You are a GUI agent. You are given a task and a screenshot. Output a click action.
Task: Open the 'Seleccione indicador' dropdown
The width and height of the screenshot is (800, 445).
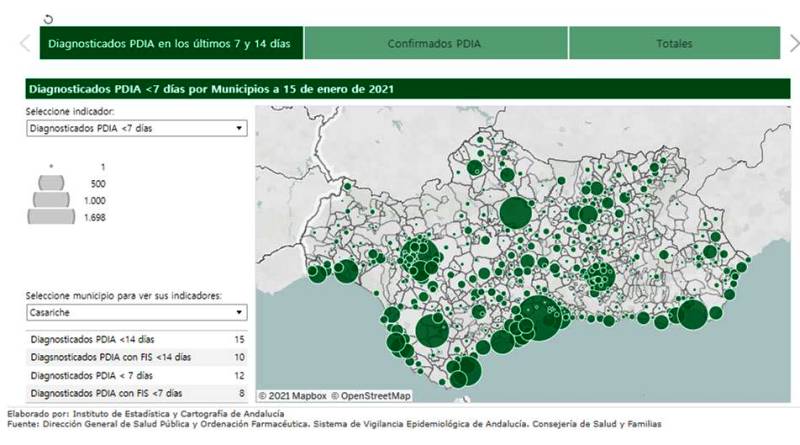pos(136,128)
